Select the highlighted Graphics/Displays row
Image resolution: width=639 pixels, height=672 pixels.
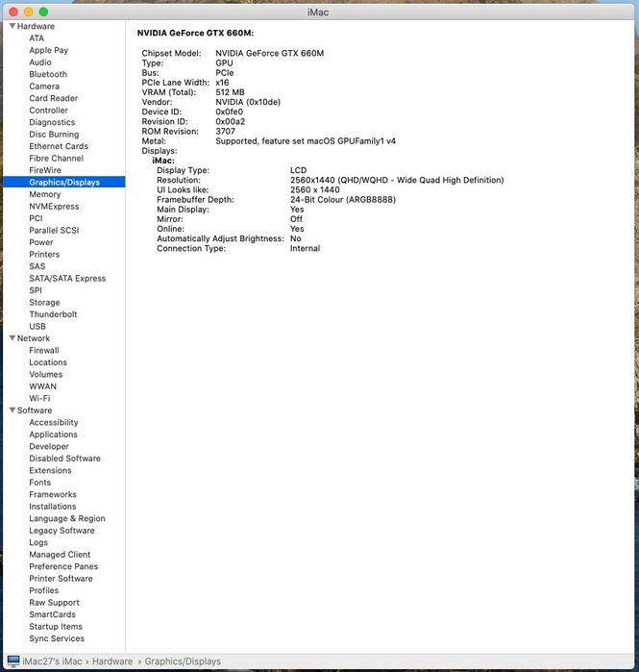[64, 182]
